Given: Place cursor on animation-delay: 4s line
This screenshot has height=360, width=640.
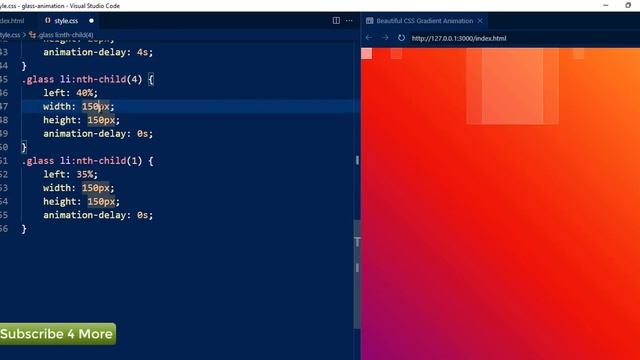Looking at the screenshot, I should [98, 52].
